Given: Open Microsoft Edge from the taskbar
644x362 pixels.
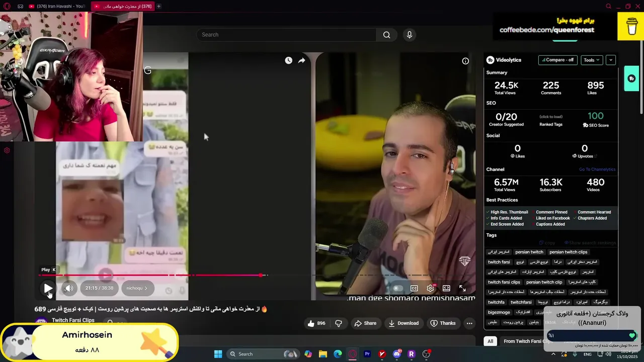Looking at the screenshot, I should pyautogui.click(x=338, y=354).
